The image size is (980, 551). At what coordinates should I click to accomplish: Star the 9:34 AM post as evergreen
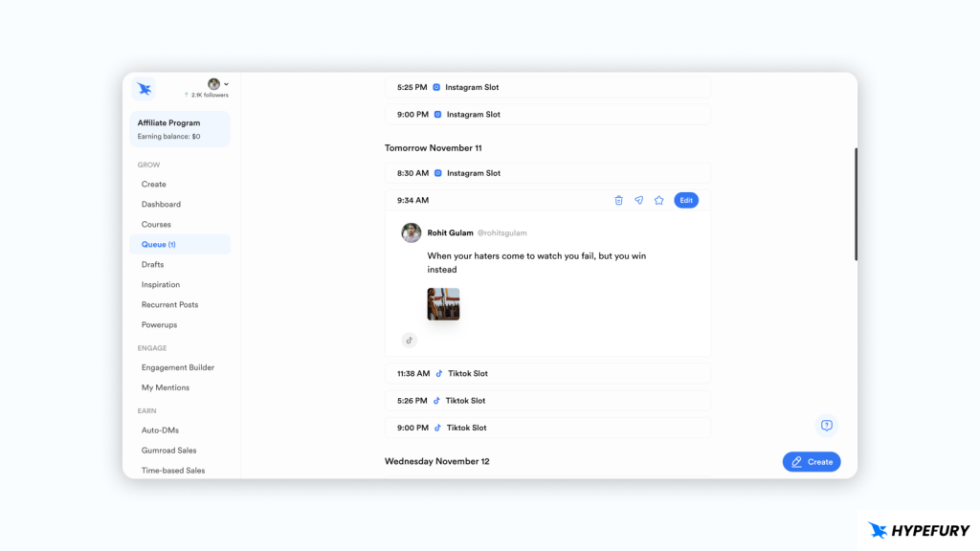point(658,200)
